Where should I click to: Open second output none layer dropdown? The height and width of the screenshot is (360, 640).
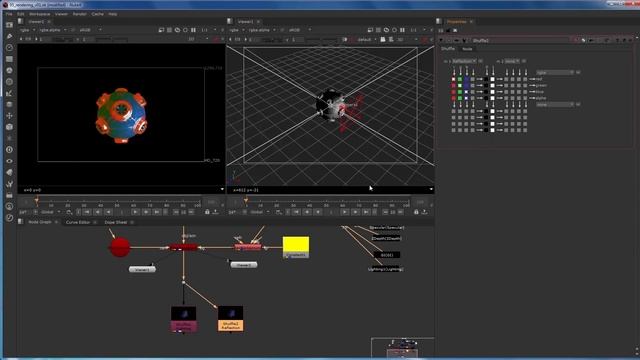[x=555, y=104]
